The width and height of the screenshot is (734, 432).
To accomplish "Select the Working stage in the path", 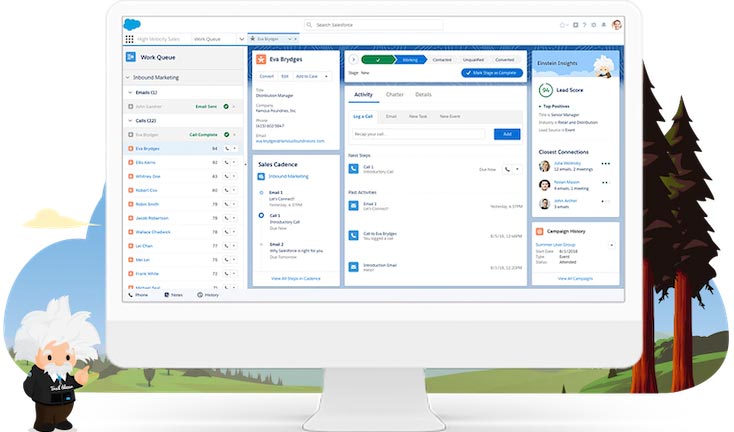I will pyautogui.click(x=411, y=60).
